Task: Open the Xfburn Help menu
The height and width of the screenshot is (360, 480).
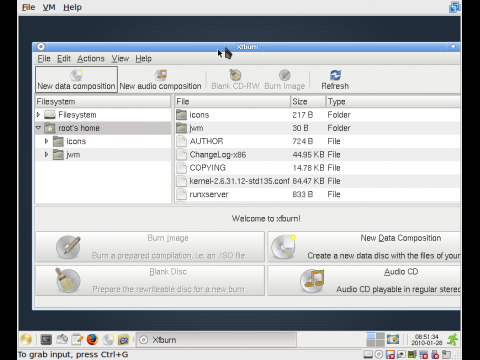Action: [x=143, y=59]
